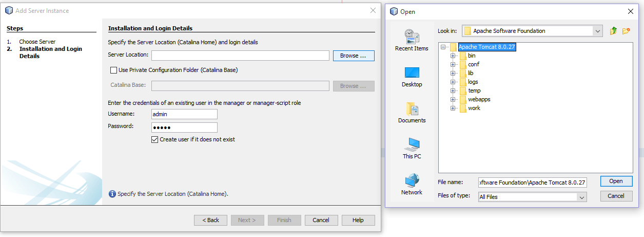The height and width of the screenshot is (237, 644).
Task: Collapse the Apache Tomcat 8.0.27 node
Action: tap(443, 47)
